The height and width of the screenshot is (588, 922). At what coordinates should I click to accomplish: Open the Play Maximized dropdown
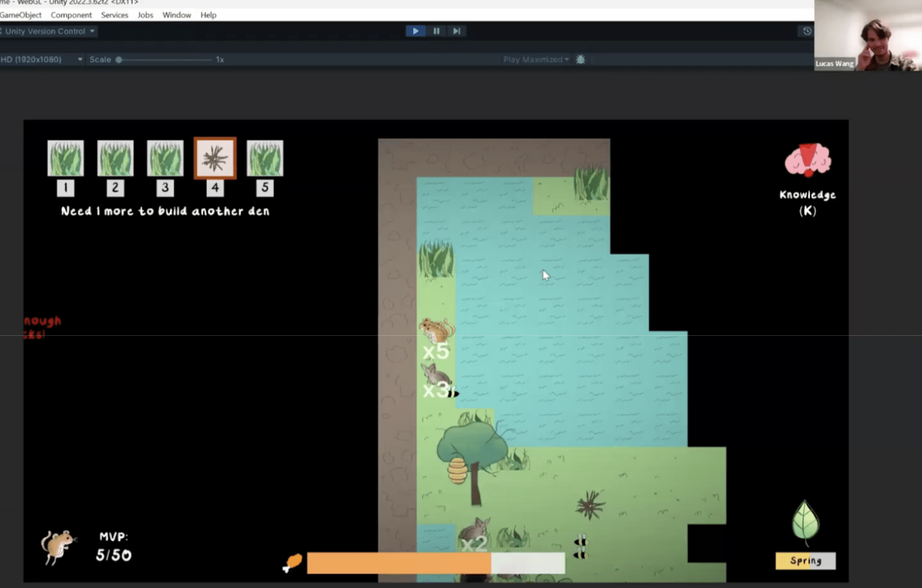(536, 59)
